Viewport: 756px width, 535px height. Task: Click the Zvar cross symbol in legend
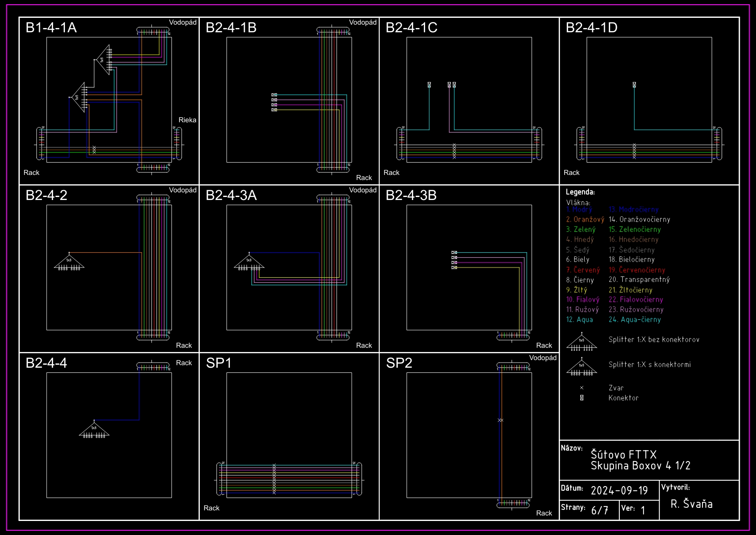click(x=582, y=388)
